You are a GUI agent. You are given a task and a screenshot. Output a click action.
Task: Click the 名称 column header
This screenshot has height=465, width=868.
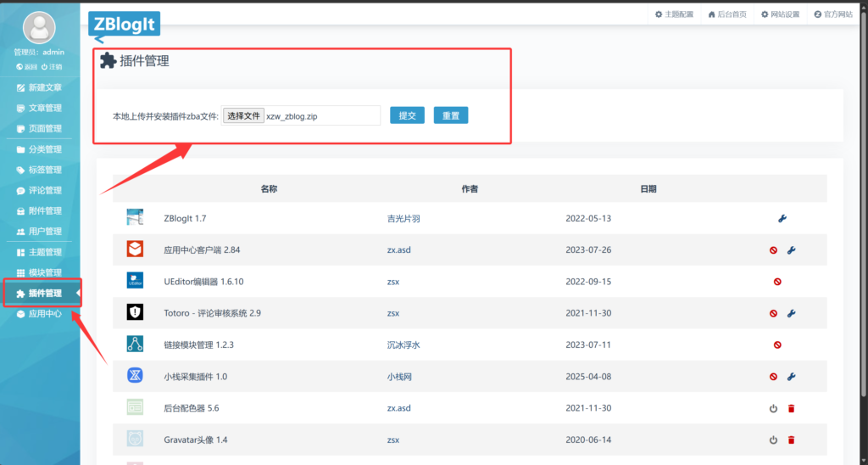[x=269, y=189]
